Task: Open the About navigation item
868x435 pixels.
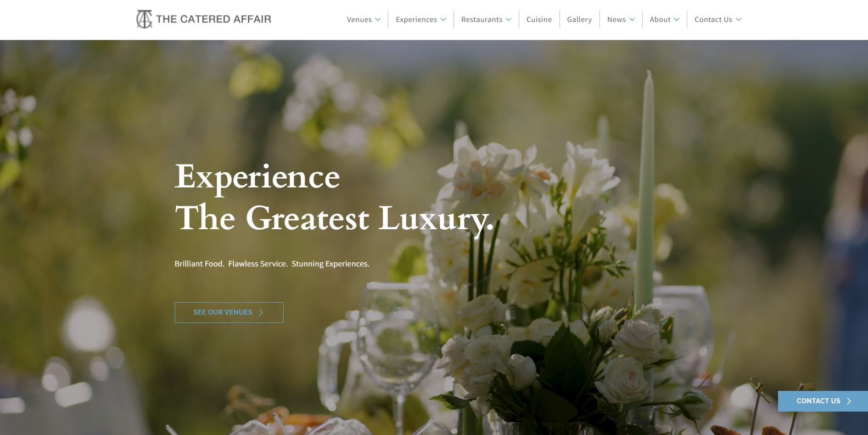Action: tap(660, 19)
